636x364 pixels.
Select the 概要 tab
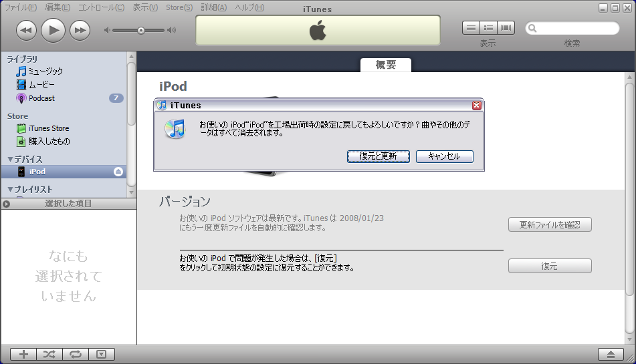coord(386,65)
